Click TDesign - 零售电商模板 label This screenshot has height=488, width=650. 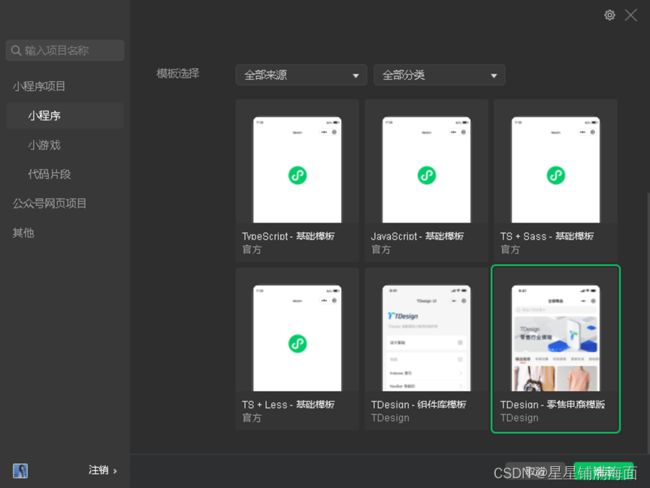point(552,405)
